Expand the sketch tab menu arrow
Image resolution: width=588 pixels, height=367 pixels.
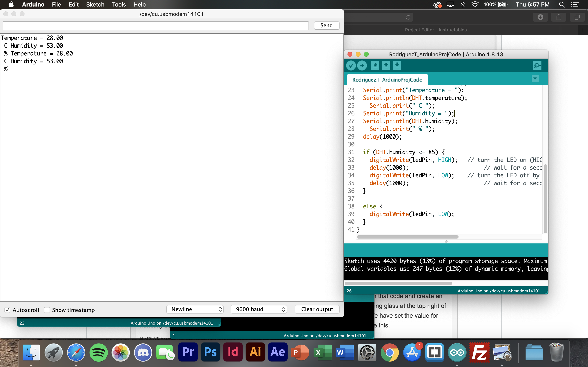tap(535, 79)
